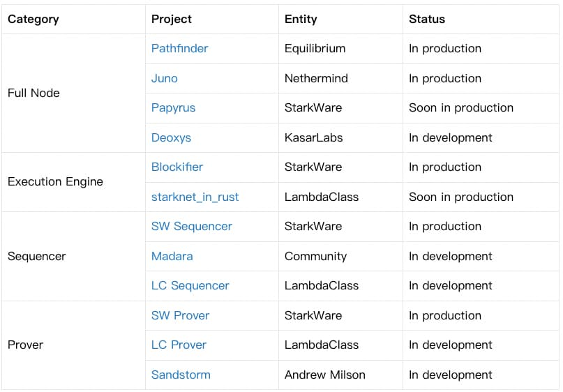The height and width of the screenshot is (392, 563).
Task: Open the Blockifier link
Action: click(x=177, y=167)
